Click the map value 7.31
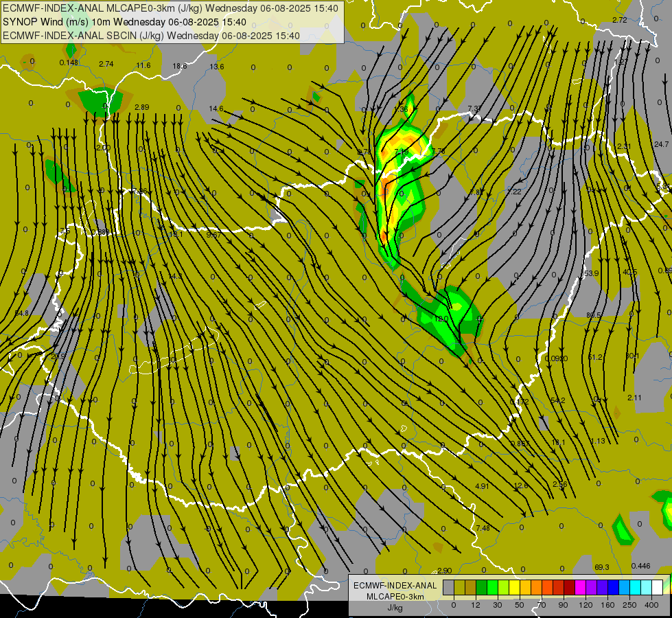 pyautogui.click(x=475, y=108)
